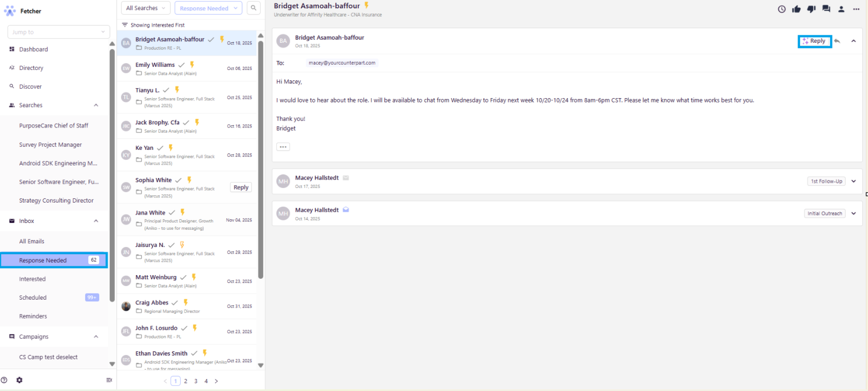Click the sidebar scrollbar thumb

tap(112, 175)
